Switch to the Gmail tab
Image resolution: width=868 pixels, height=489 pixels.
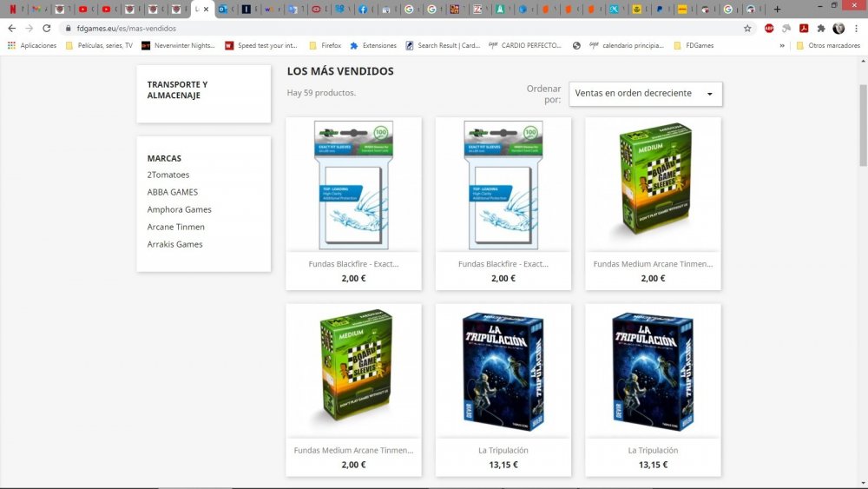point(36,9)
